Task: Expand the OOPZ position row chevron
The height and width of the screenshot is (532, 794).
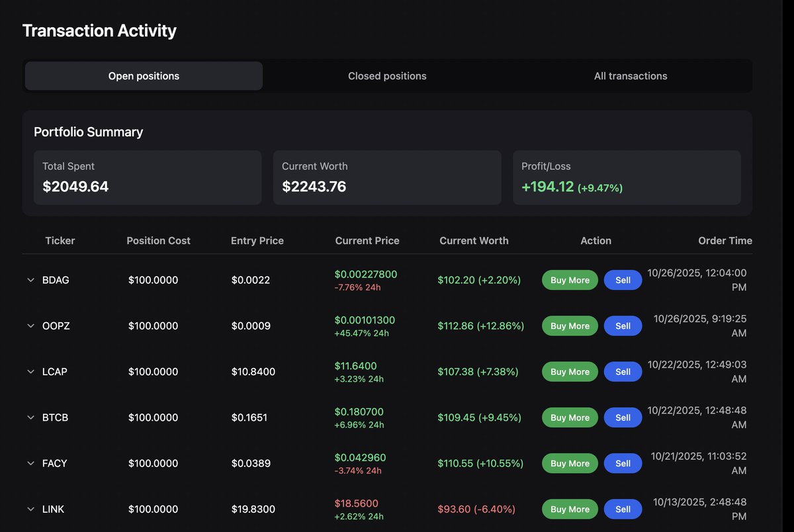Action: (30, 326)
